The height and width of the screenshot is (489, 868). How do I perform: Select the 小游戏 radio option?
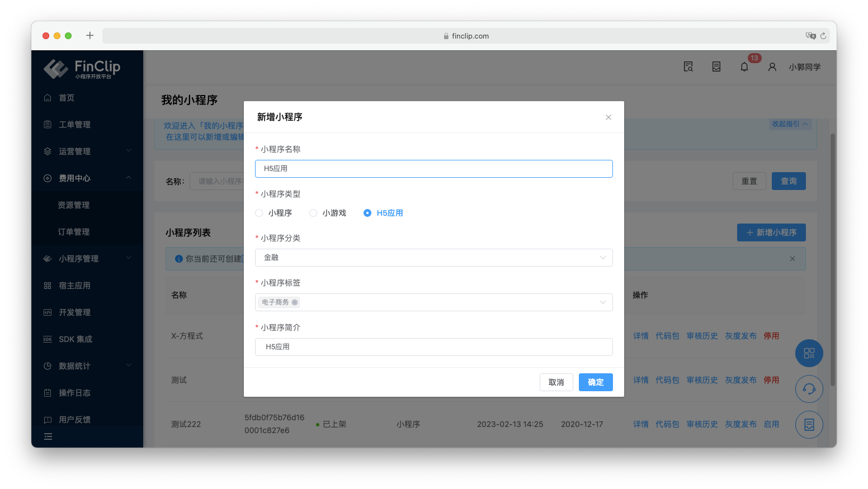click(x=313, y=213)
